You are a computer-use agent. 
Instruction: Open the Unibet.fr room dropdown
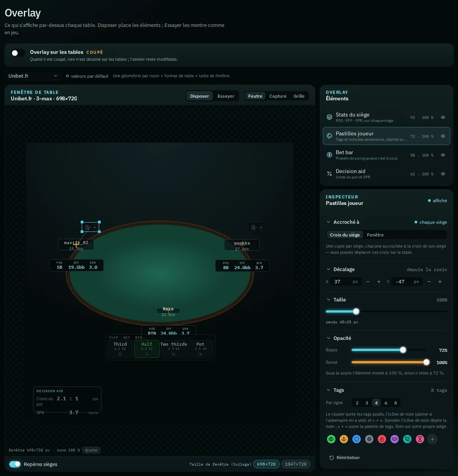33,76
